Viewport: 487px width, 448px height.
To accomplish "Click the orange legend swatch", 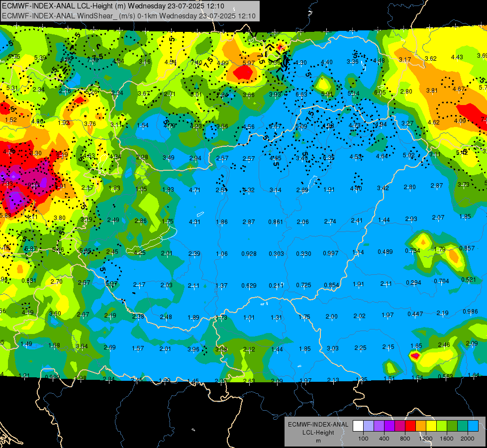I will [x=421, y=426].
